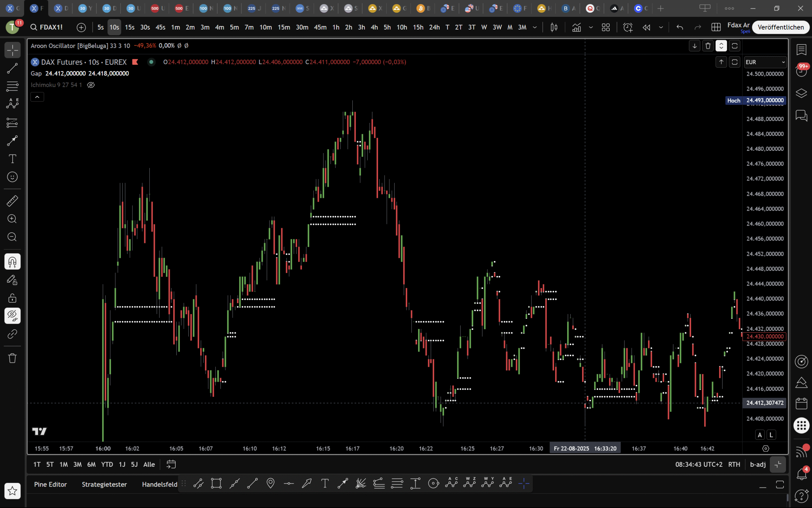This screenshot has height=508, width=812.
Task: Click the Veröffentlichen button
Action: pos(780,27)
